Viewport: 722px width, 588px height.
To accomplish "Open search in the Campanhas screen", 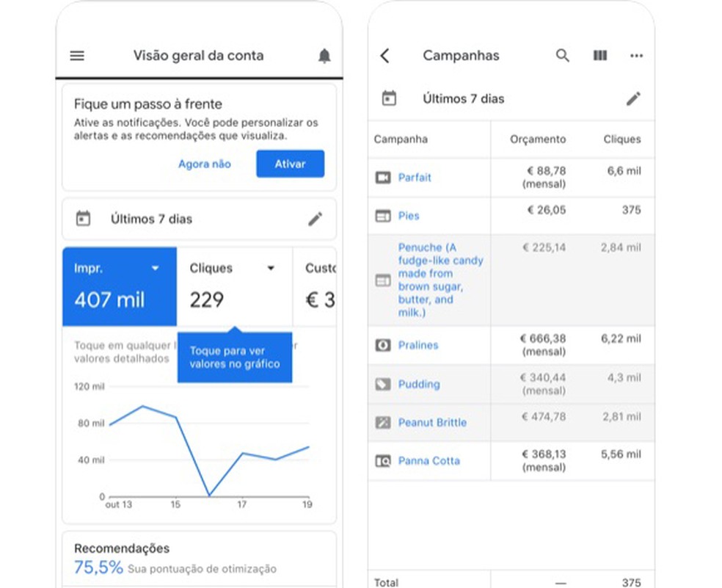I will (x=562, y=55).
